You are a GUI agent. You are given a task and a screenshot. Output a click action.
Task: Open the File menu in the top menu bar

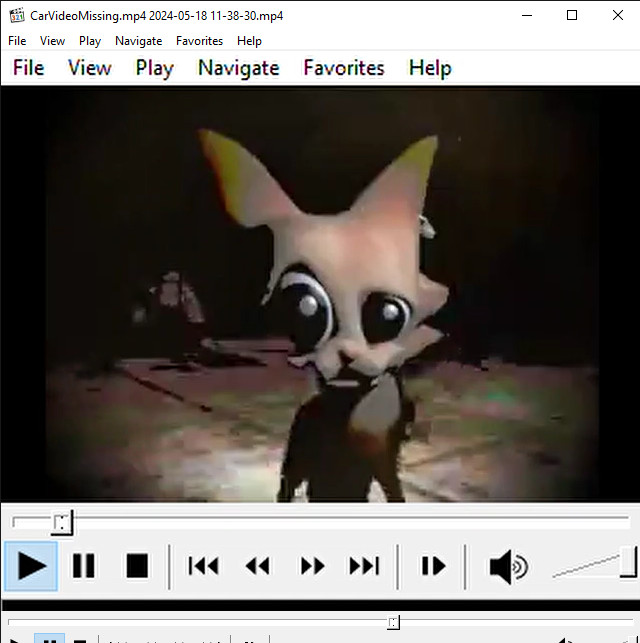click(x=17, y=41)
